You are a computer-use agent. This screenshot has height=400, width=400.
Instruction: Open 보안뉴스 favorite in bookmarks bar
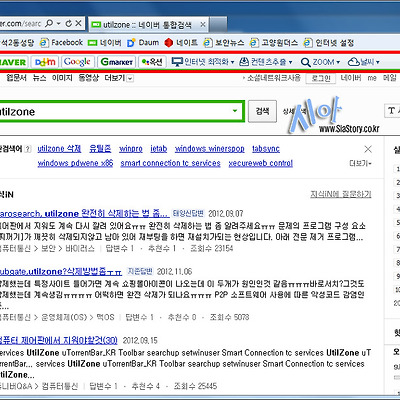point(224,43)
